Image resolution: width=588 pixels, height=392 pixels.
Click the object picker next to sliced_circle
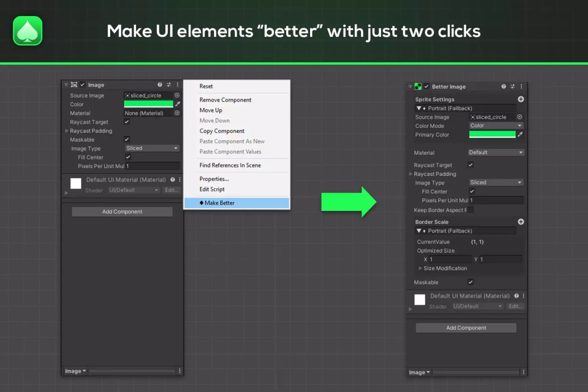tap(178, 95)
